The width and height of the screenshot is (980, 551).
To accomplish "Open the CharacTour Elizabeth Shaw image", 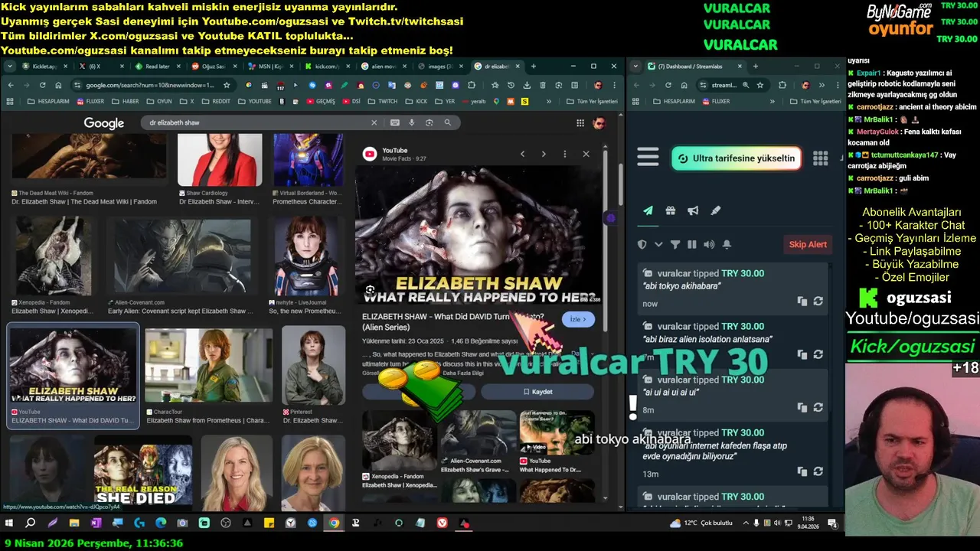I will pos(209,366).
